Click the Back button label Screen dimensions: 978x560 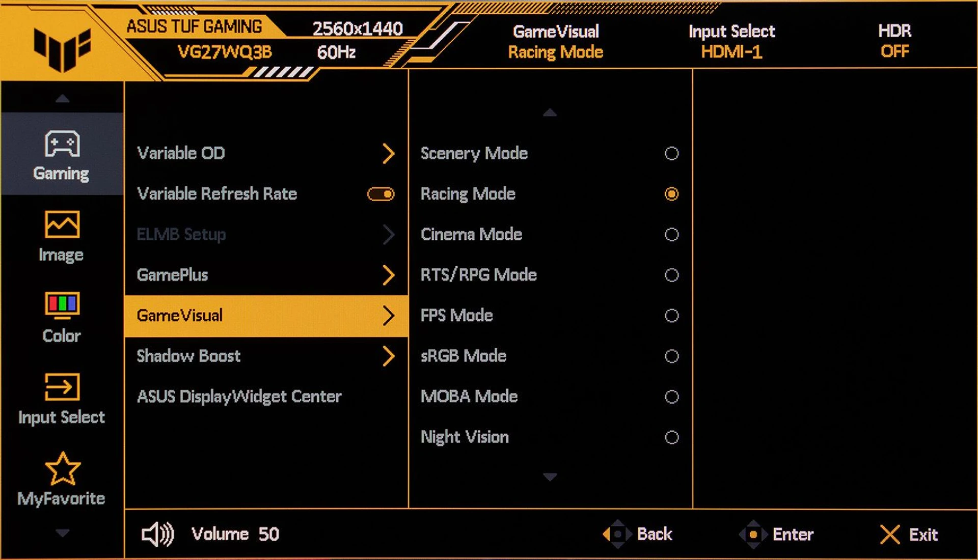click(x=655, y=534)
